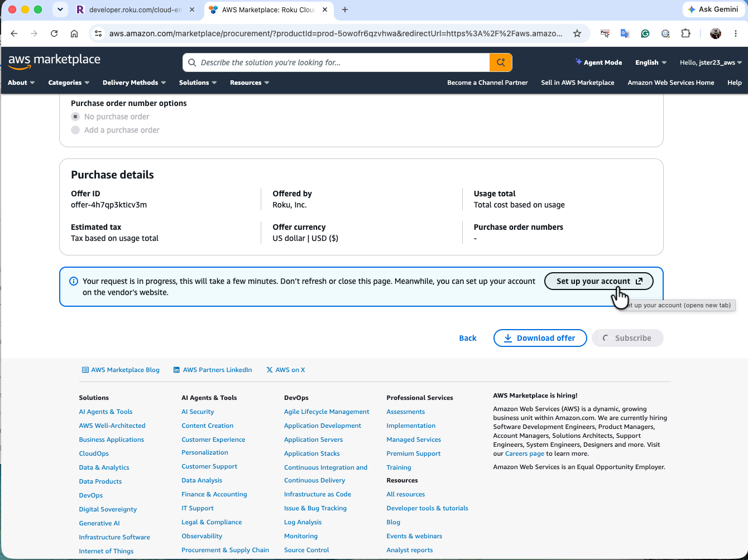Expand the Categories menu
The width and height of the screenshot is (748, 560).
(x=69, y=83)
